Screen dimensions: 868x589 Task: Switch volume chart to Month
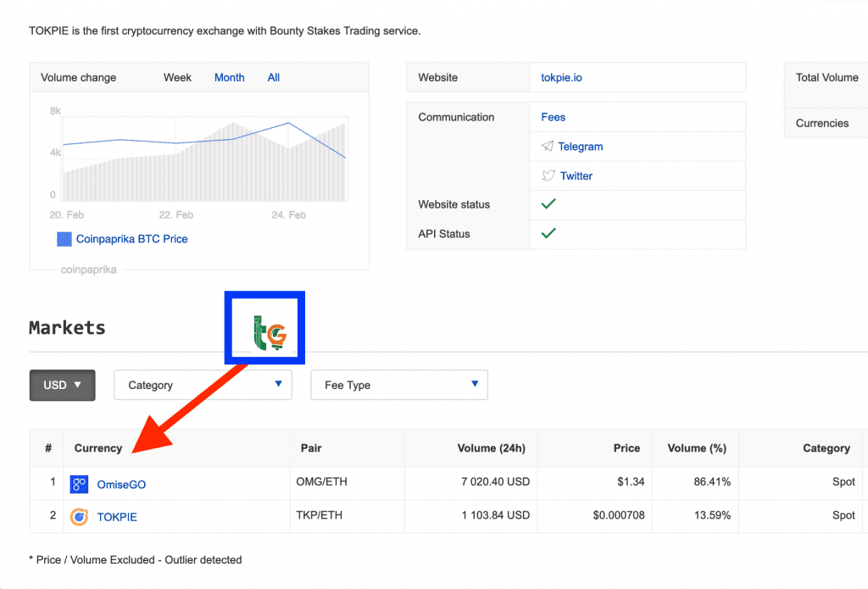pyautogui.click(x=229, y=77)
